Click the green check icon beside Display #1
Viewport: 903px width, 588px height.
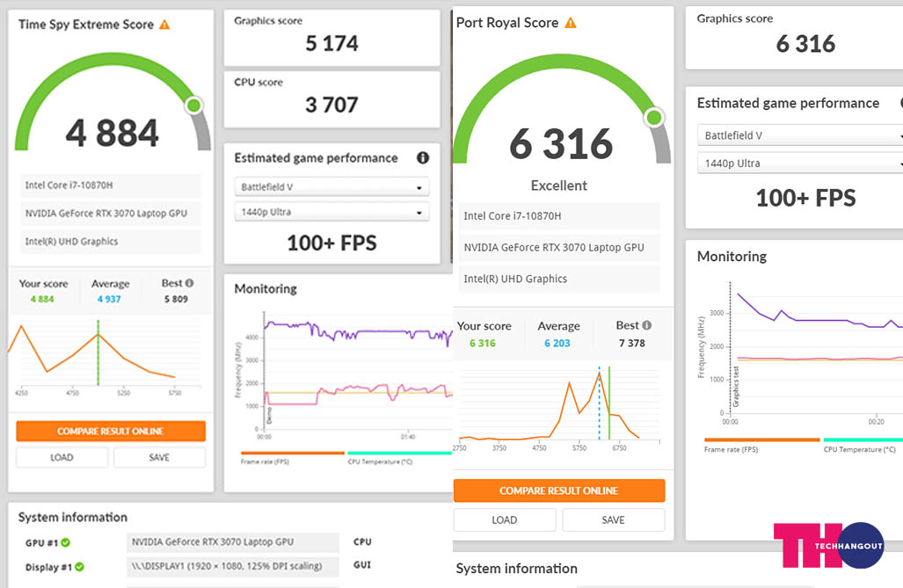pos(79,567)
